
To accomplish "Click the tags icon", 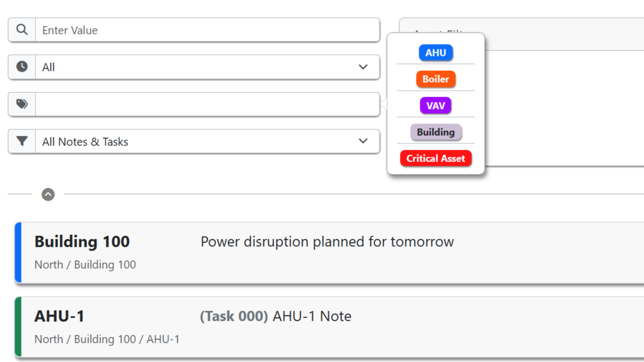I will pos(22,104).
